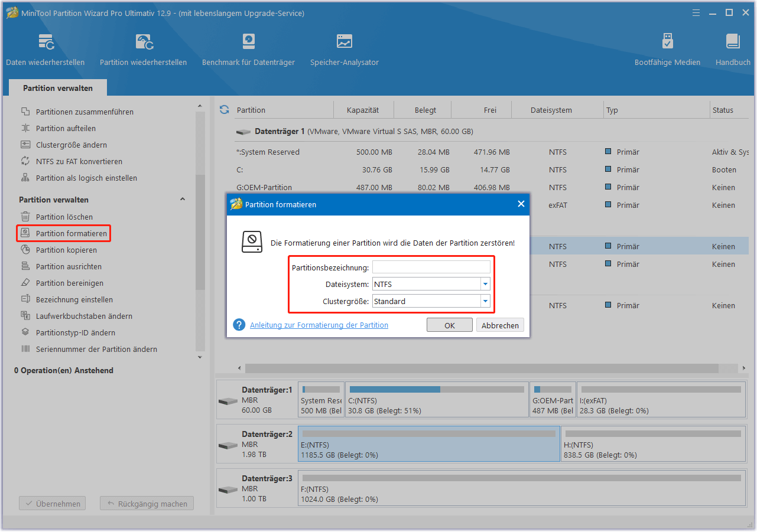Click Clustergröße ändern icon
This screenshot has width=757, height=532.
(x=25, y=145)
